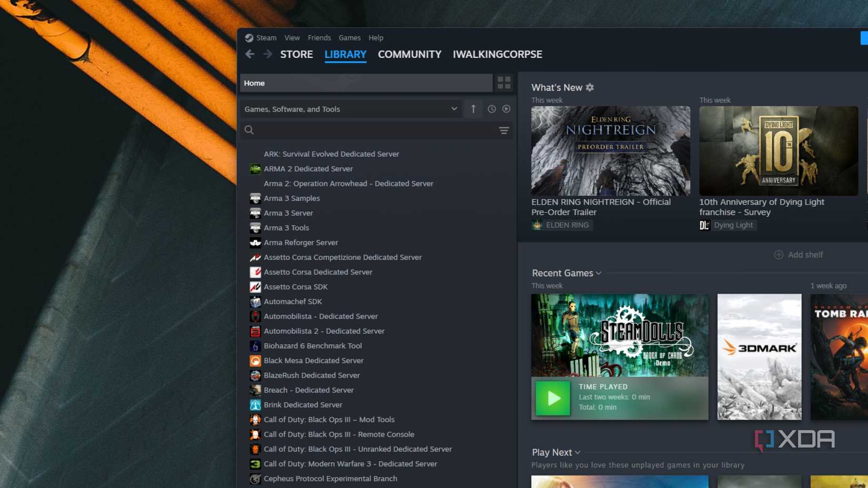Screen dimensions: 868x488
Task: Click the ELDEN RING game icon
Action: coord(537,225)
